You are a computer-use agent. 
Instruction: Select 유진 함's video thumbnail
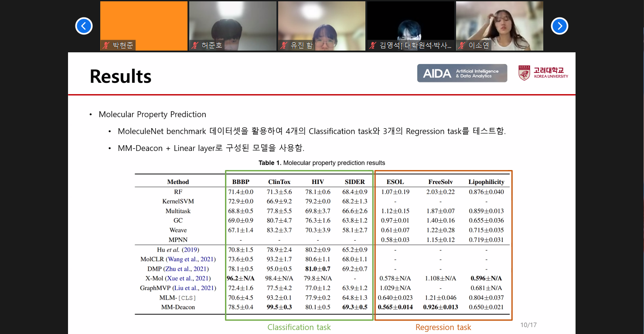[322, 22]
